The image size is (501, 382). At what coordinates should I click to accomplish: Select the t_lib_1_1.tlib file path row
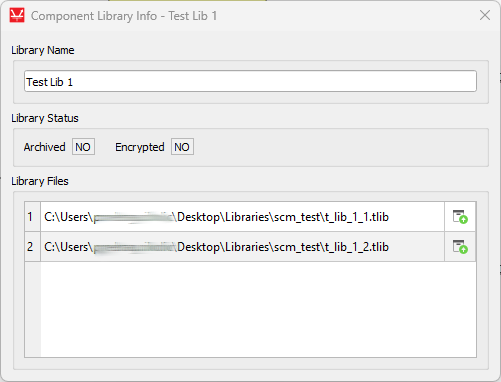(242, 217)
